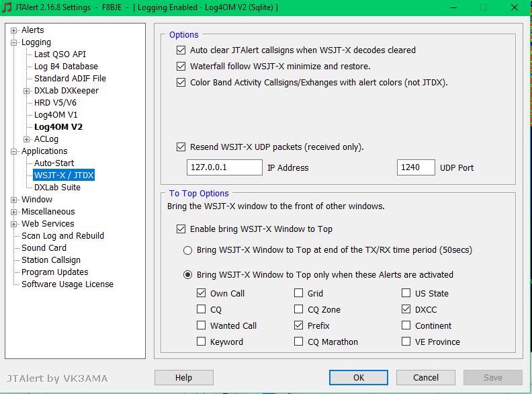Expand the ACLog tree node
Viewport: 532px width, 394px height.
click(x=26, y=140)
